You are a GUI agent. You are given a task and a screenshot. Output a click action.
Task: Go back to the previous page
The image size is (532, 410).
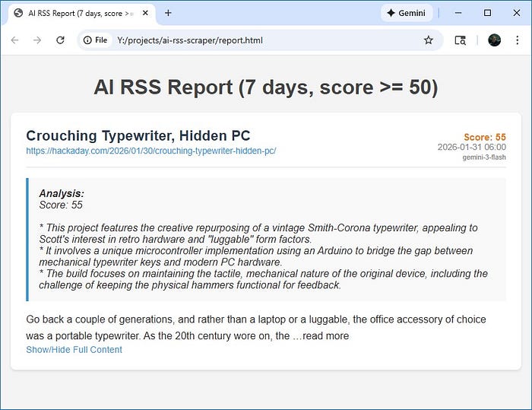point(14,40)
